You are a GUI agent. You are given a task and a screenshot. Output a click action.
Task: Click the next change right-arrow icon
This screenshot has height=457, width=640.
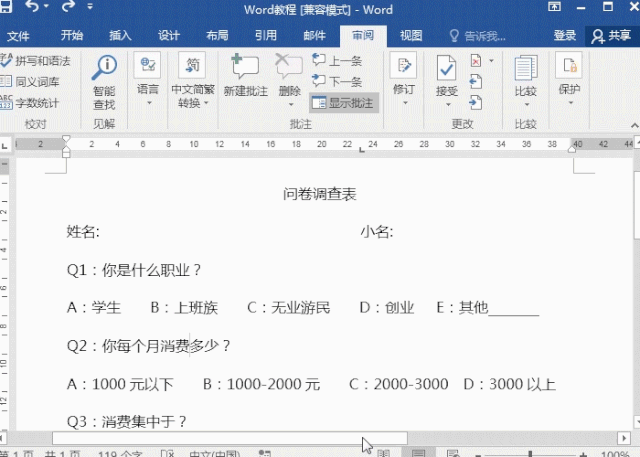coord(476,102)
